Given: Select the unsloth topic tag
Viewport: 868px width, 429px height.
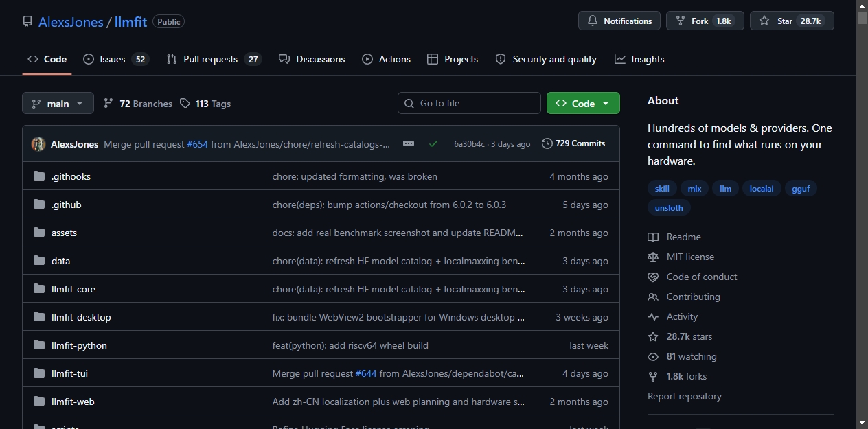Looking at the screenshot, I should [669, 207].
